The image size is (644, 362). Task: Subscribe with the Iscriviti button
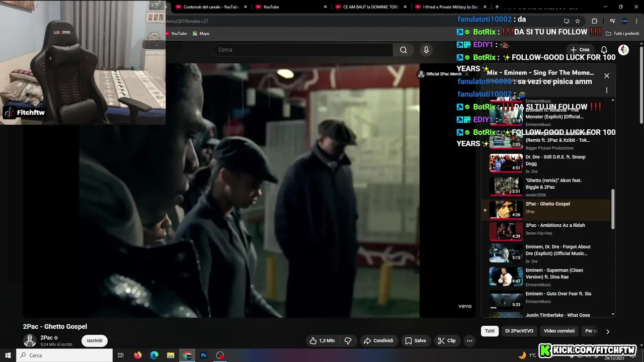click(x=94, y=340)
